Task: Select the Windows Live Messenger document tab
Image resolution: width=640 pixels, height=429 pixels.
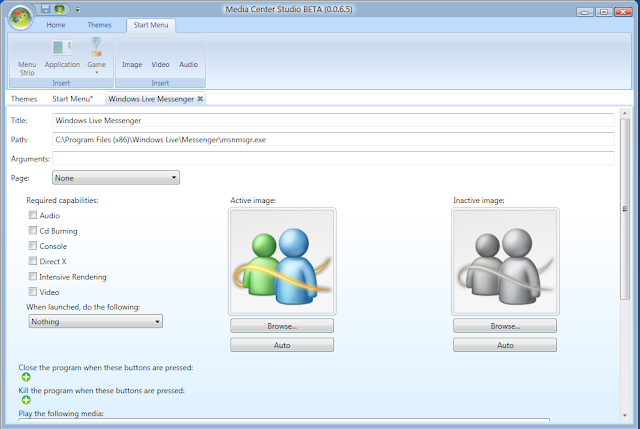Action: (151, 99)
